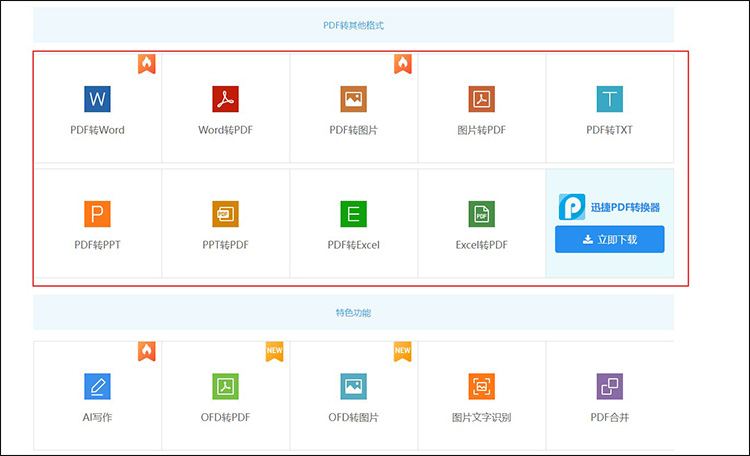The width and height of the screenshot is (750, 456).
Task: Open the OFD转PDF label
Action: (x=225, y=417)
